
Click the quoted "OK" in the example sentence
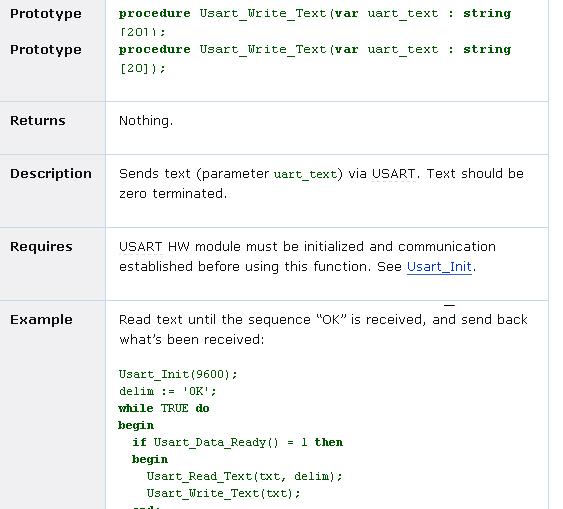(x=331, y=320)
